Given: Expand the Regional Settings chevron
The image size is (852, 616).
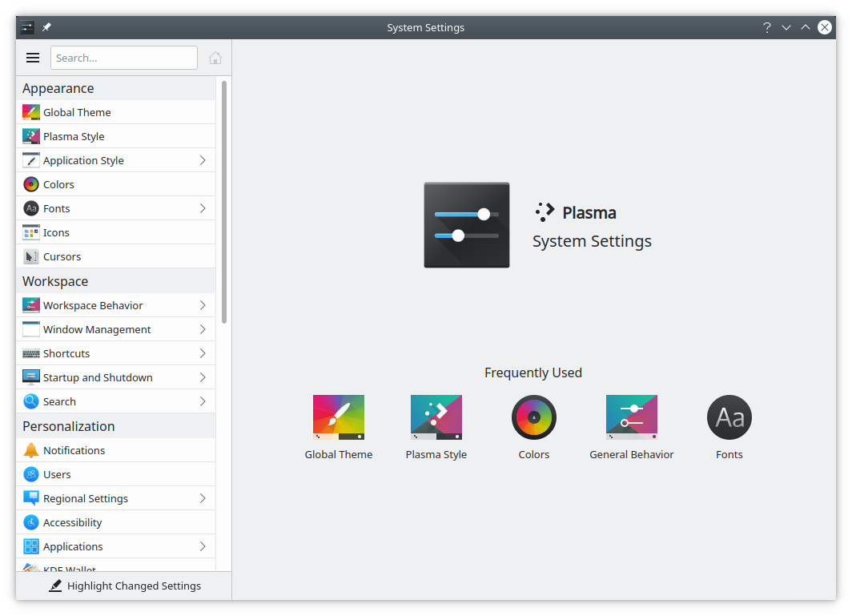Looking at the screenshot, I should pyautogui.click(x=203, y=498).
